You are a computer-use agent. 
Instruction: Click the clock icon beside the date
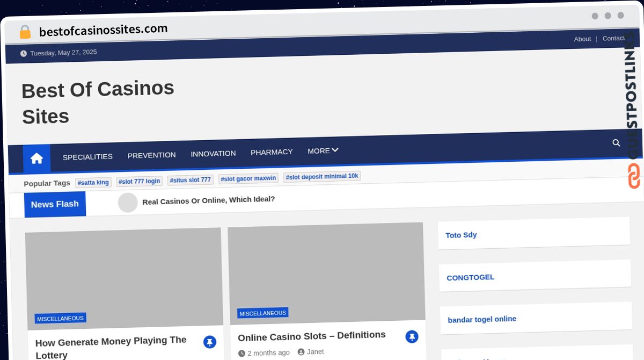click(23, 53)
